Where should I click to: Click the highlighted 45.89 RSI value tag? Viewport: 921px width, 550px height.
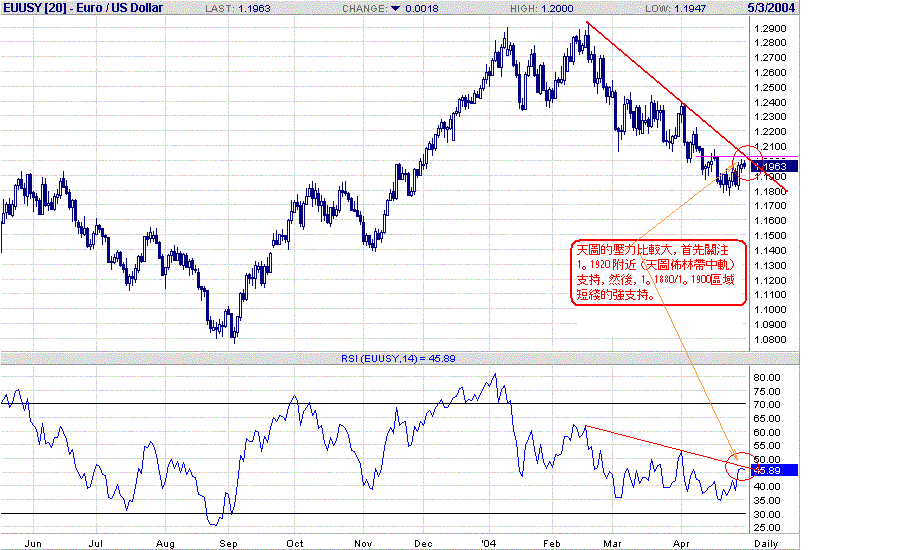click(x=775, y=470)
